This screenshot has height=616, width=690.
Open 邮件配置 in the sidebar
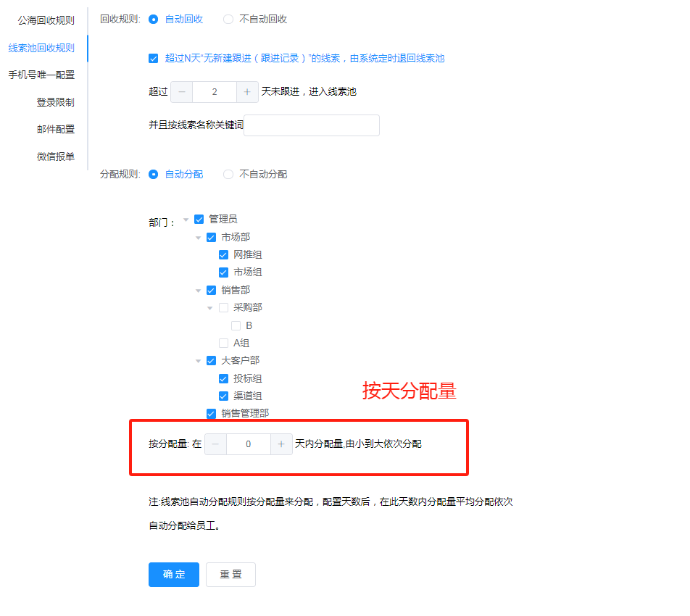pyautogui.click(x=56, y=130)
